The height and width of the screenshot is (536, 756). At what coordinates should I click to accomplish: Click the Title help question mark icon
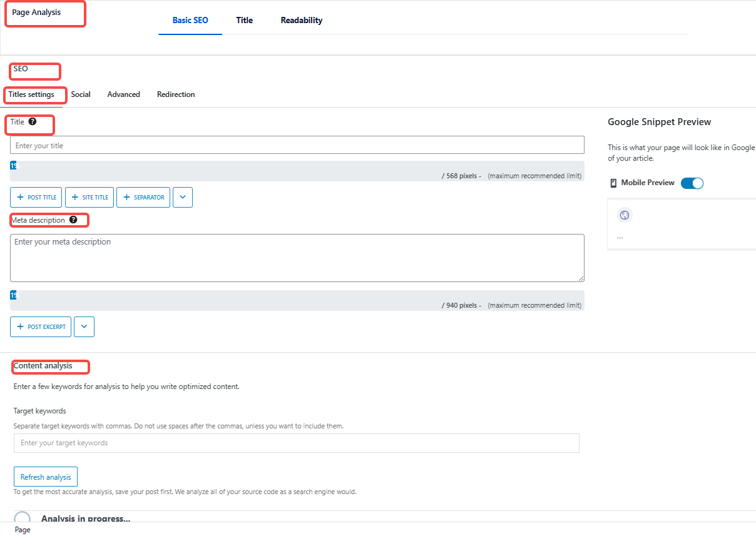coord(33,122)
